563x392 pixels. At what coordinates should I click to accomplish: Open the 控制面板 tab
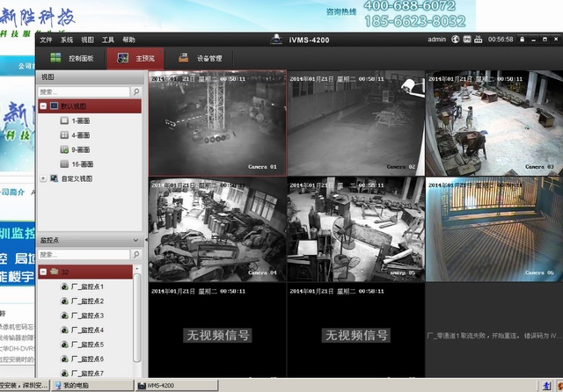tap(79, 59)
